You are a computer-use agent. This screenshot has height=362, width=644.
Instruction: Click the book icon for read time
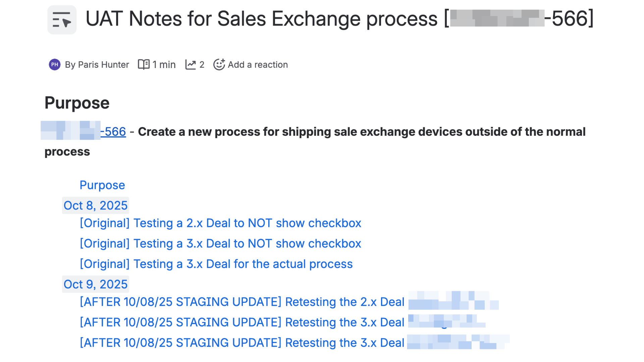(144, 64)
